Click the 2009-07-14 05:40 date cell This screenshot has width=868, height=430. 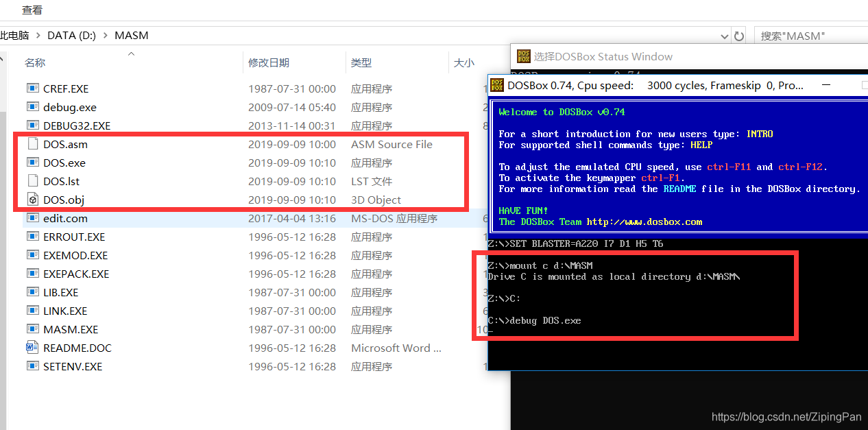[292, 107]
